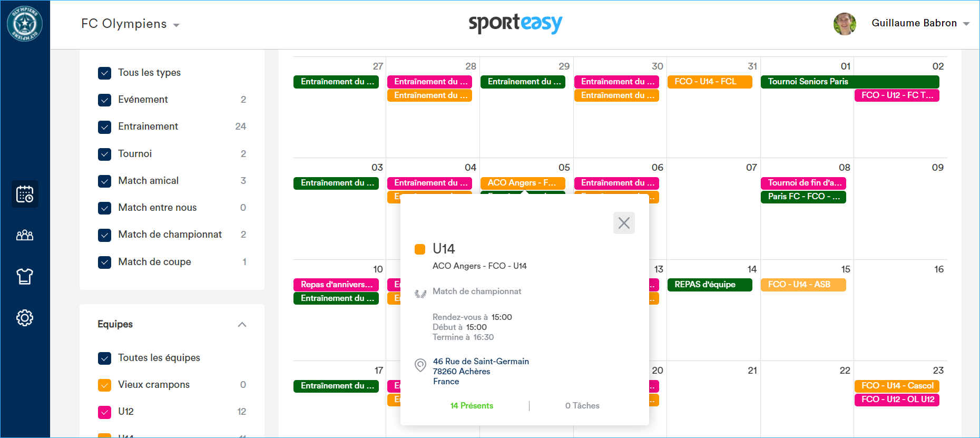
Task: Select the members icon in the left sidebar
Action: pos(25,235)
